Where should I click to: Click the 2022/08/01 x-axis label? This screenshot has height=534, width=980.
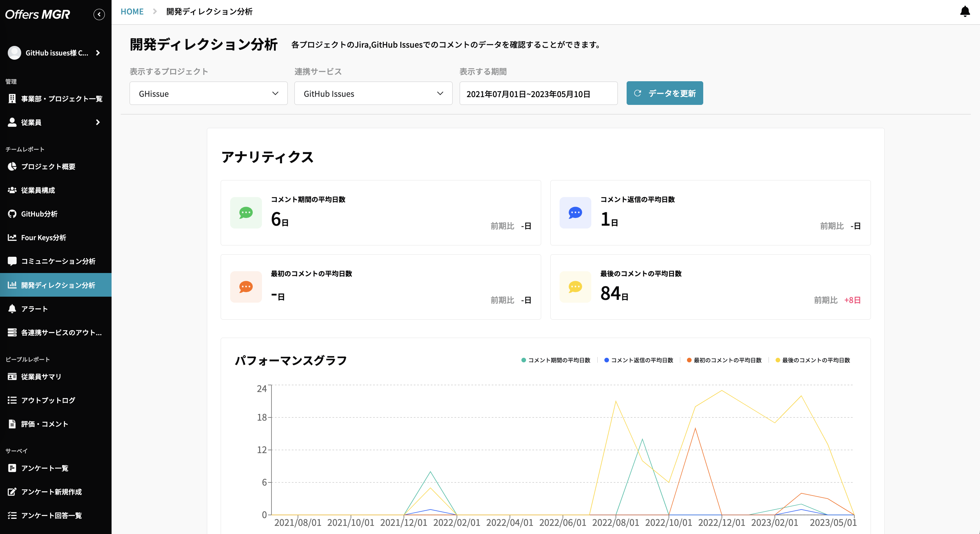pos(616,522)
